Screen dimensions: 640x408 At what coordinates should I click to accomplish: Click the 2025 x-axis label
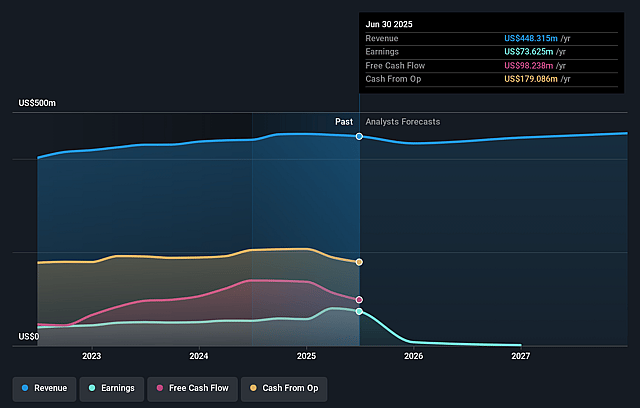tap(306, 356)
